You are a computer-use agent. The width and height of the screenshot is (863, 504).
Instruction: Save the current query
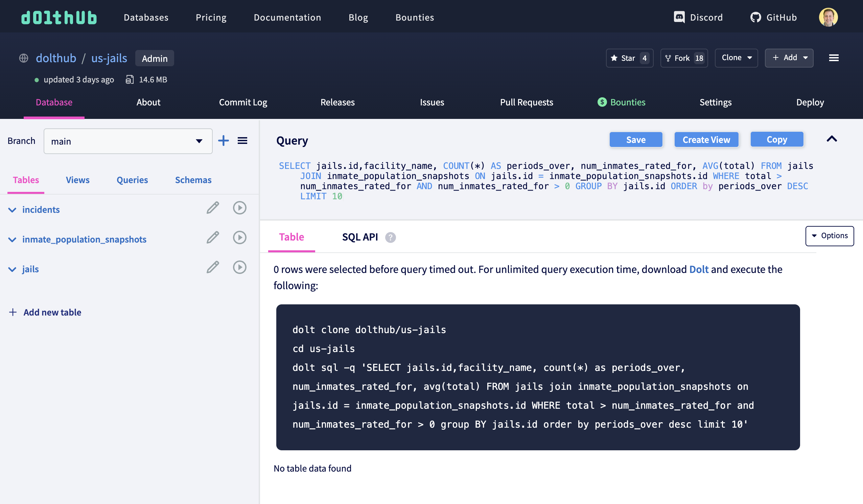pyautogui.click(x=636, y=140)
